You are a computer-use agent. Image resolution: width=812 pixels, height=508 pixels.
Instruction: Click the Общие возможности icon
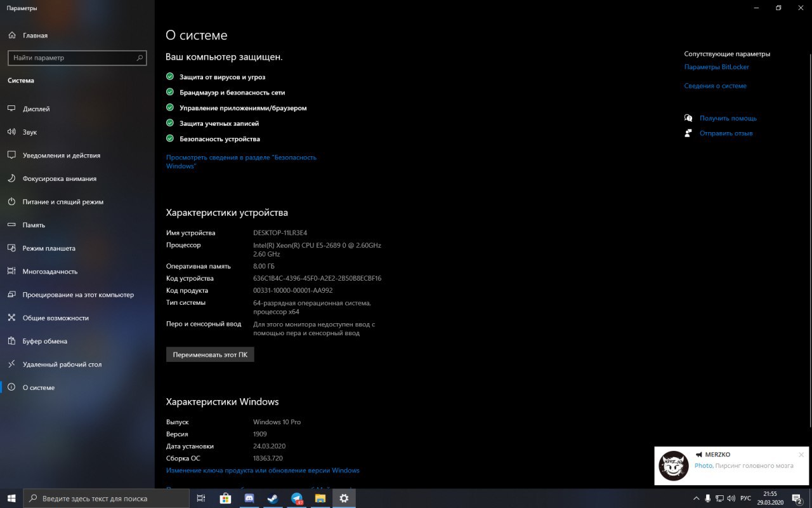pos(11,317)
